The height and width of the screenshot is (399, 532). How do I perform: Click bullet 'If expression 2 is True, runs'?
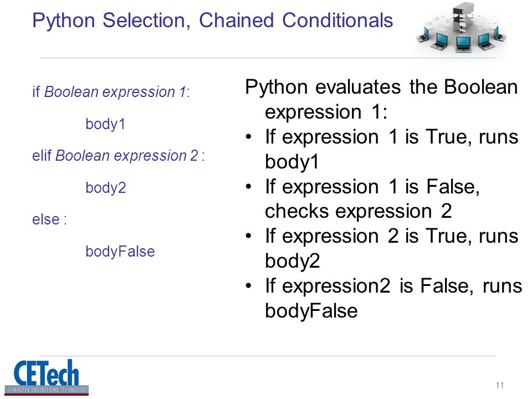coord(392,236)
